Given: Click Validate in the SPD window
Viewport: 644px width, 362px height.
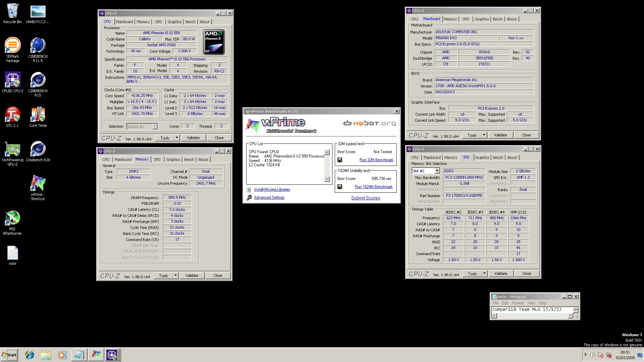Looking at the screenshot, I should 501,274.
